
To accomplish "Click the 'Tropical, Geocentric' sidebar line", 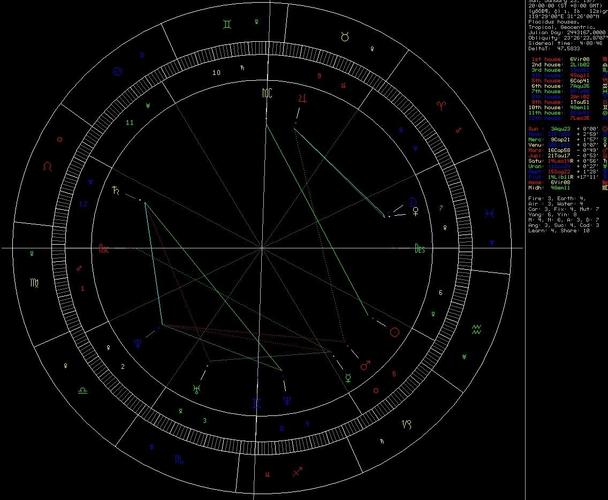I will [562, 28].
